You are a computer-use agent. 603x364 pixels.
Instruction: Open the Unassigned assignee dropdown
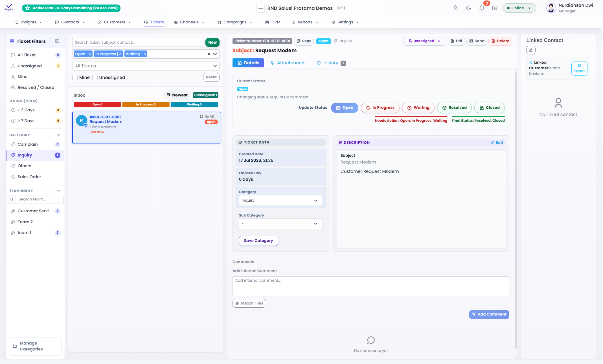coord(424,41)
